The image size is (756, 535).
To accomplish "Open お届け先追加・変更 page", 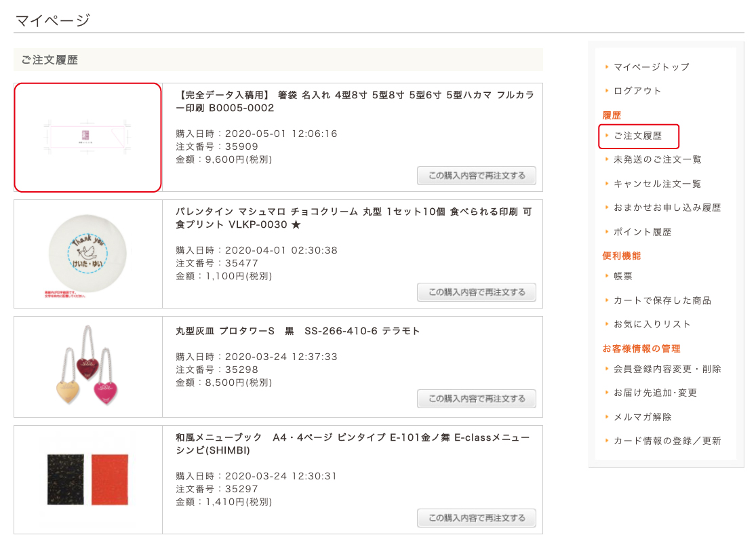I will (655, 393).
